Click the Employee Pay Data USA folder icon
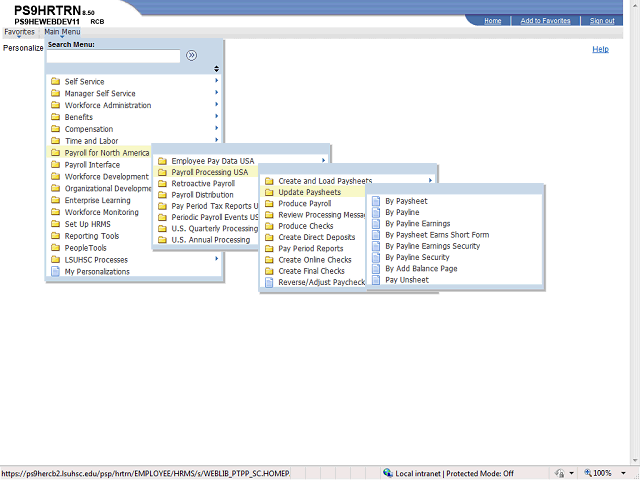 click(x=162, y=160)
